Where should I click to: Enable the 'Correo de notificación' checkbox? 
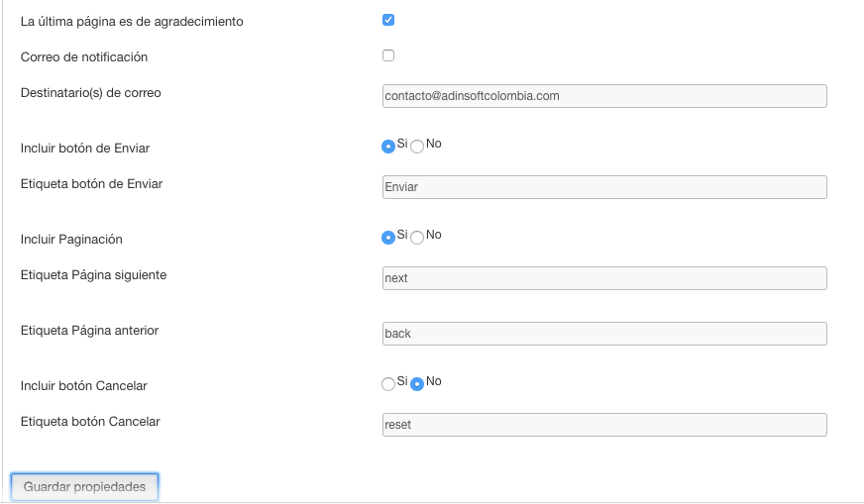coord(388,55)
